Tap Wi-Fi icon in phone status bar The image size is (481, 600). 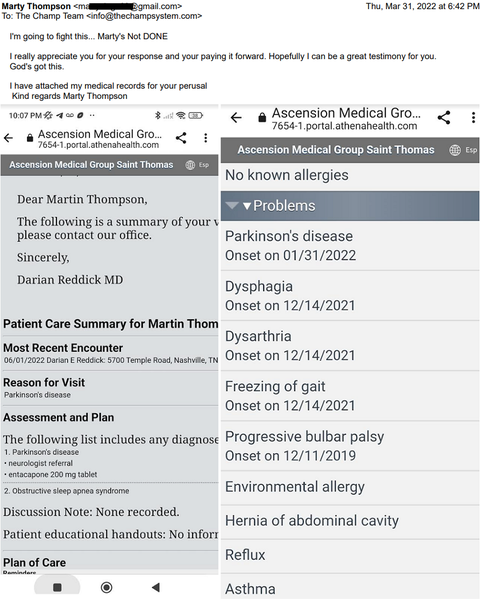[x=181, y=115]
